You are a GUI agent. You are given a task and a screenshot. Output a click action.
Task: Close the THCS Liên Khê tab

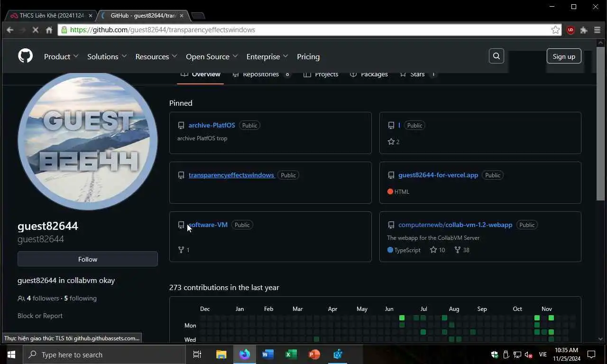coord(91,16)
